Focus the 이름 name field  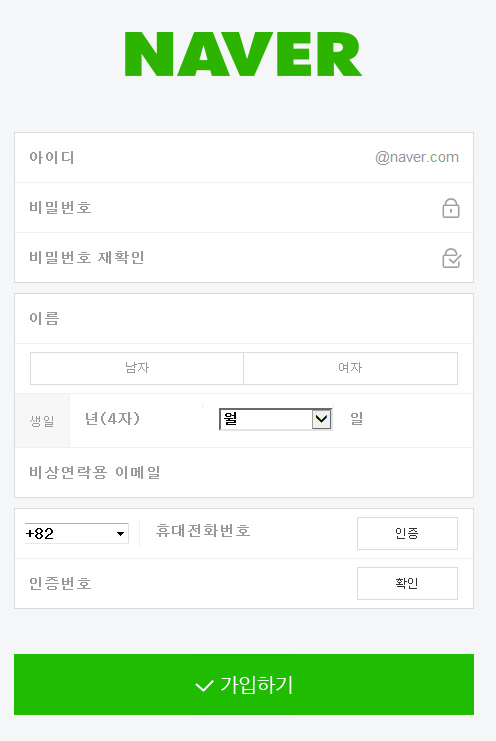click(x=244, y=319)
